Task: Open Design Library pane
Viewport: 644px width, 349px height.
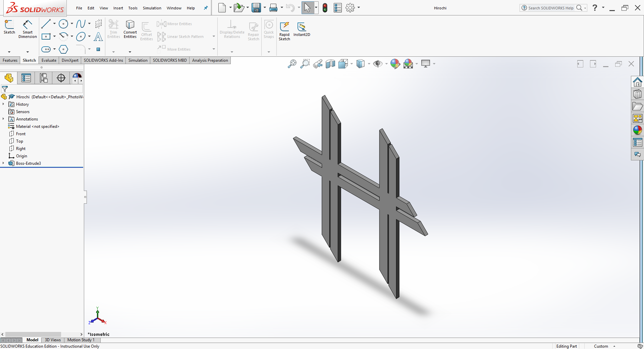Action: (x=637, y=94)
